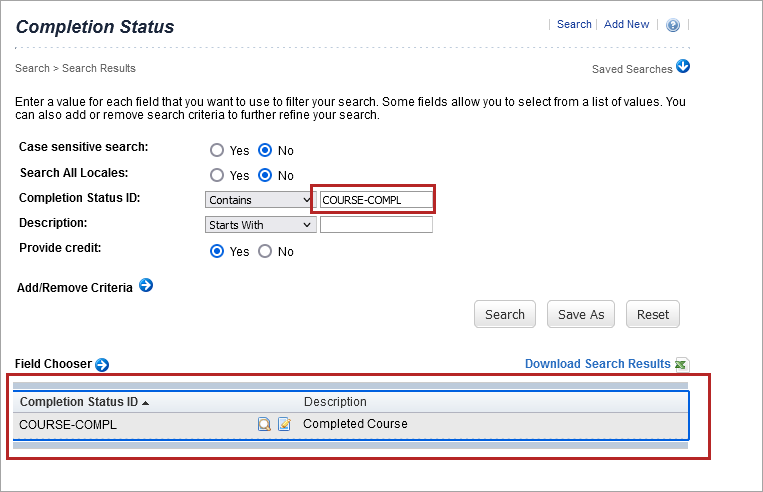Viewport: 763px width, 492px height.
Task: Select Yes for Case sensitive search
Action: click(217, 151)
